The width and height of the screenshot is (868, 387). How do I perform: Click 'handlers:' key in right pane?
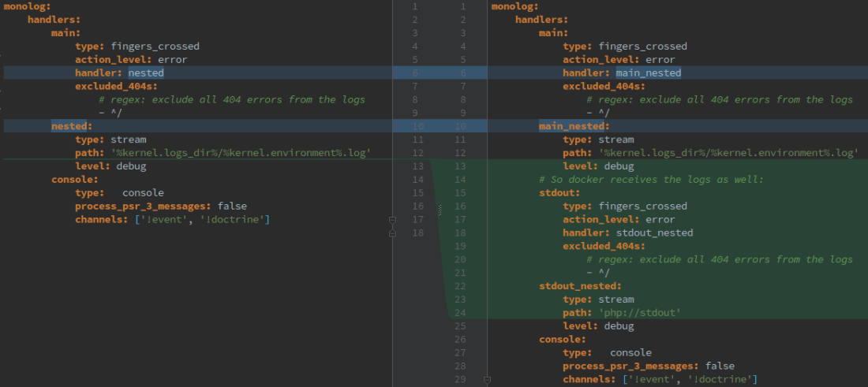pyautogui.click(x=541, y=20)
